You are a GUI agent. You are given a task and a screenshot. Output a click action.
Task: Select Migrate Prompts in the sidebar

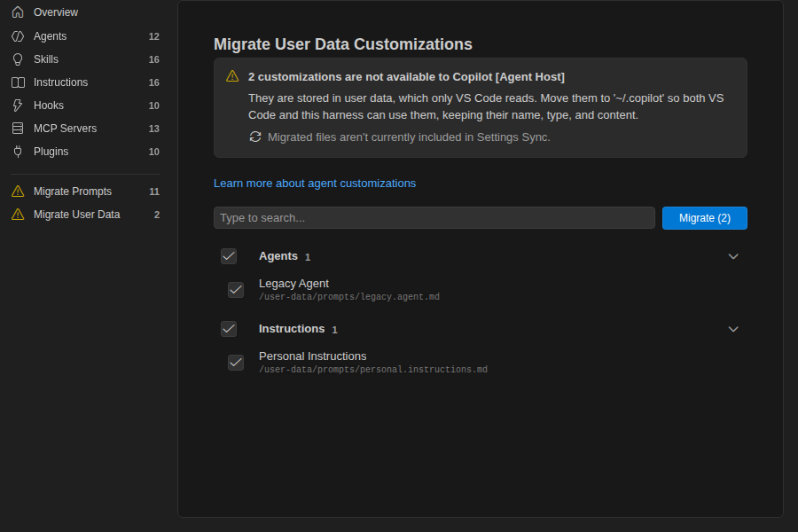[x=85, y=192]
